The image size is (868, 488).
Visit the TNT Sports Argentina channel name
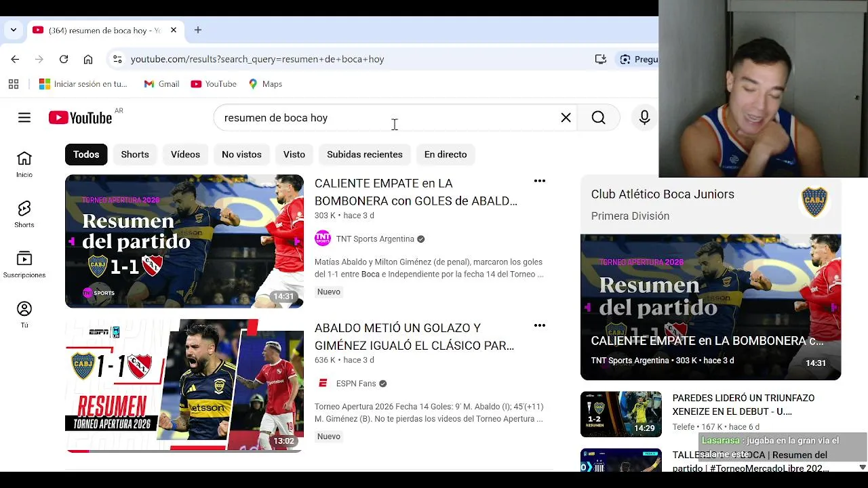[375, 239]
